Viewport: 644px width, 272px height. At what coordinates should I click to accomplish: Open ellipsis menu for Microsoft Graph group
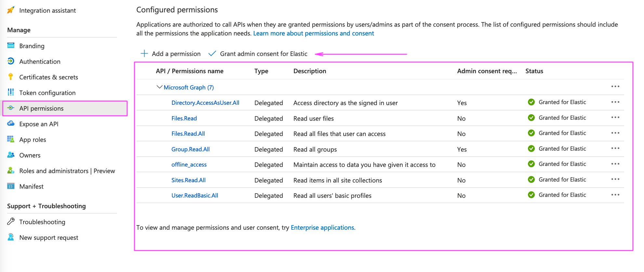pyautogui.click(x=615, y=87)
